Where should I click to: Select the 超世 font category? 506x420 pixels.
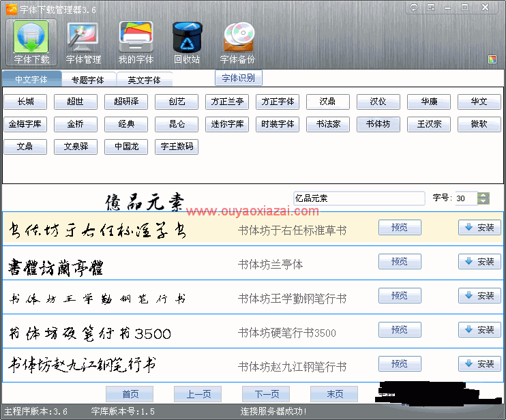point(76,102)
